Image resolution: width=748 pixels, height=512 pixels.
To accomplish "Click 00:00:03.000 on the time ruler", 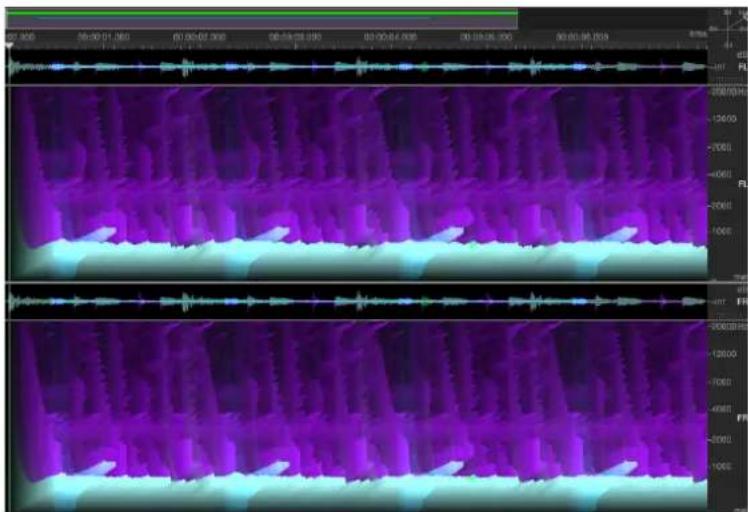I will tap(295, 37).
